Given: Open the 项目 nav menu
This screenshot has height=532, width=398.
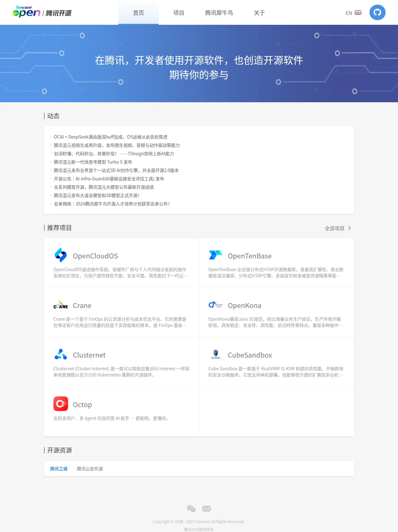Looking at the screenshot, I should point(179,13).
